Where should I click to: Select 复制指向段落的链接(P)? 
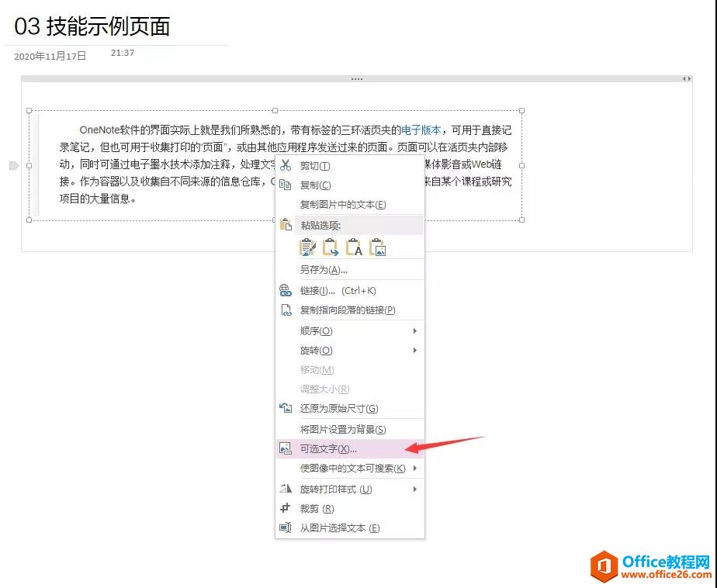point(350,310)
